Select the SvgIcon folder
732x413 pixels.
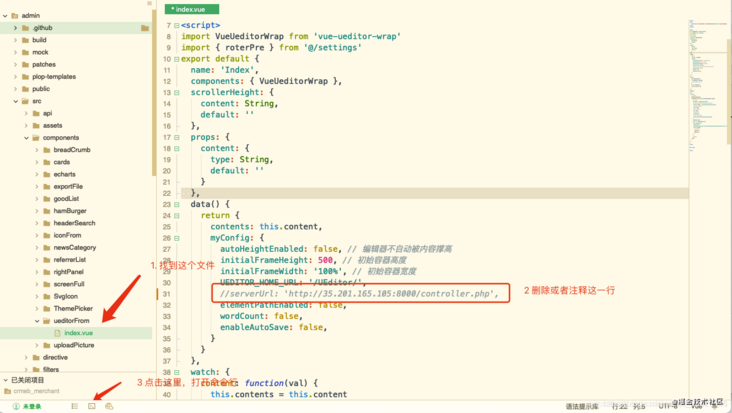pos(65,296)
